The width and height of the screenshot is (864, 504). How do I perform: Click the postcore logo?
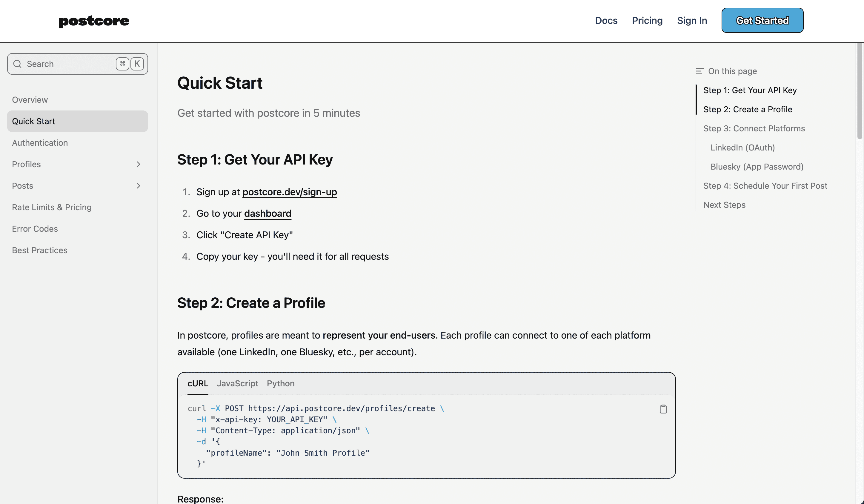pos(94,21)
